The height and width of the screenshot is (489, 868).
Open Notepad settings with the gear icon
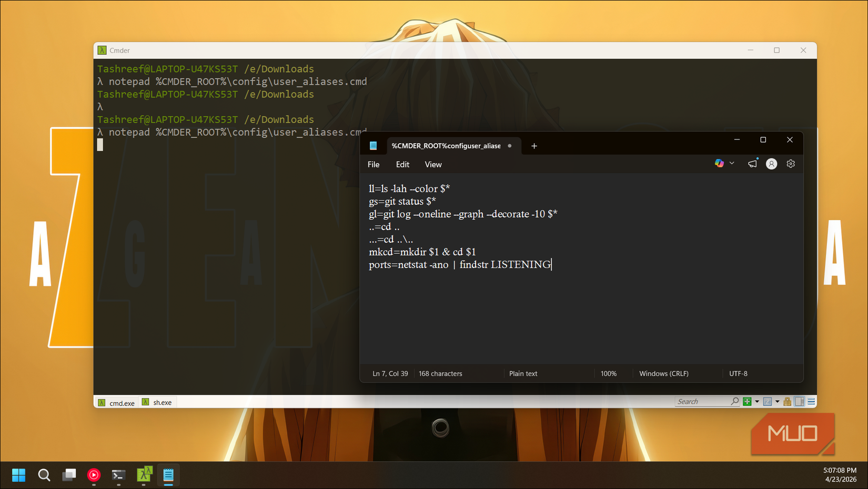[791, 163]
